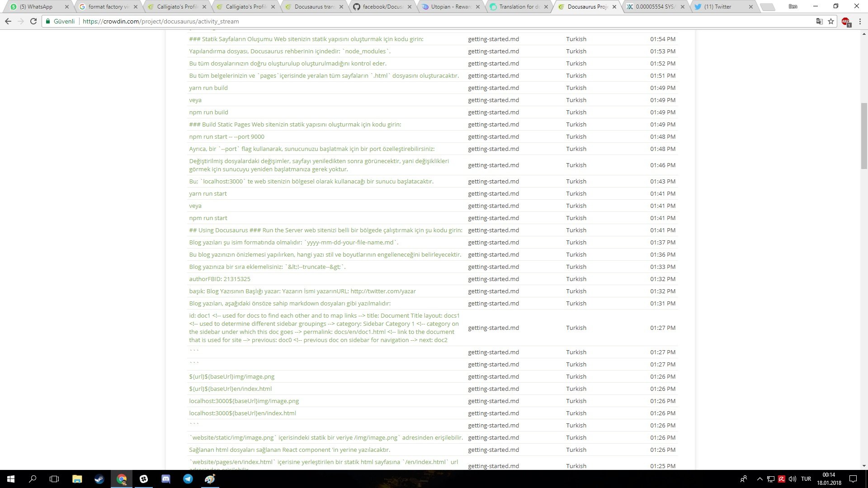Screen dimensions: 868x488
Task: Open the '## Using Docusaurus' translation link
Action: (325, 230)
